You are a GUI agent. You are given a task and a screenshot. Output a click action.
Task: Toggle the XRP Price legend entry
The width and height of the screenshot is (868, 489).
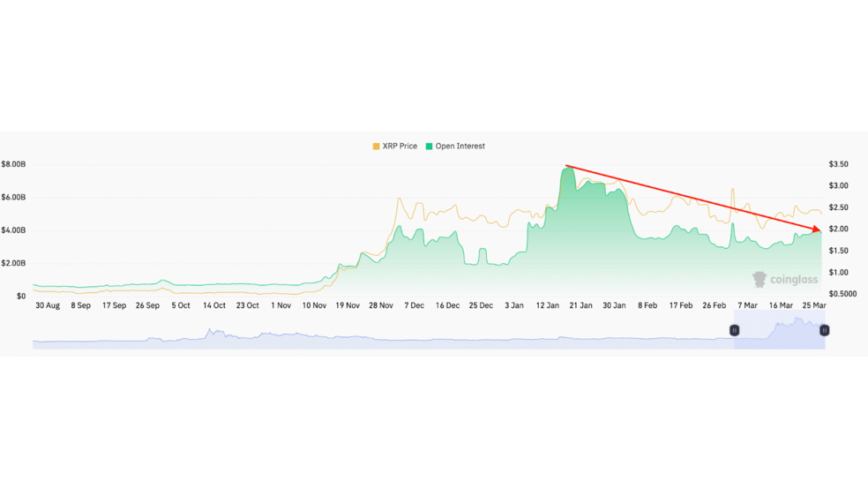[x=394, y=147]
